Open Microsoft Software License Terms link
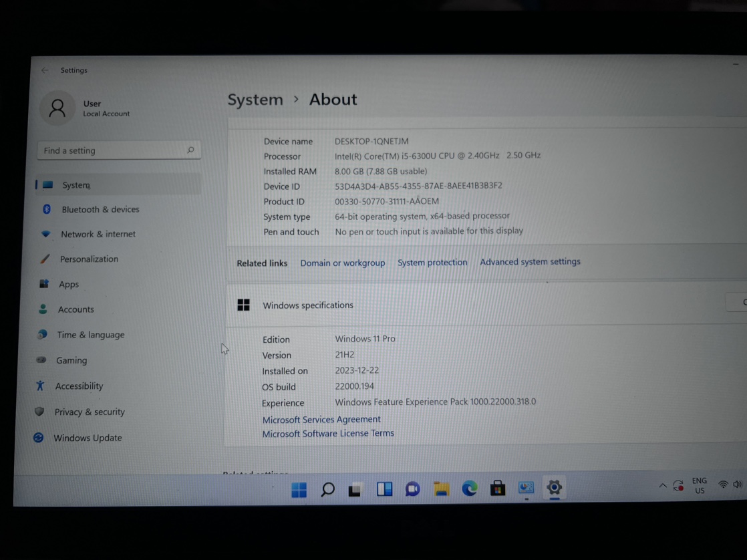 tap(328, 433)
